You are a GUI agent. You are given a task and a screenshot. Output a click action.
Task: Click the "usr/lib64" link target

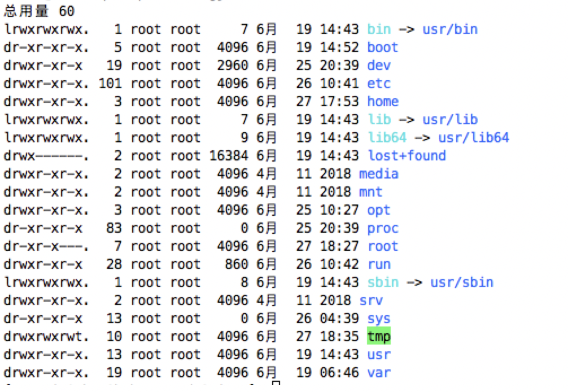474,138
